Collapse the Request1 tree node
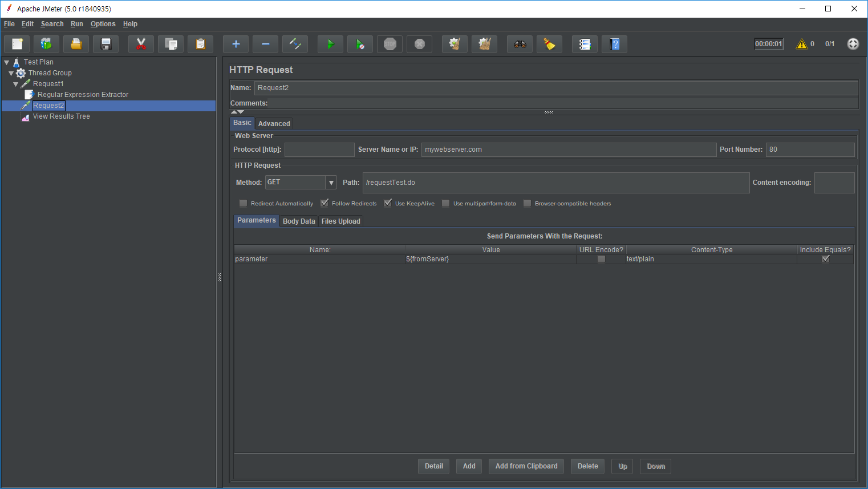The height and width of the screenshot is (489, 868). (16, 84)
